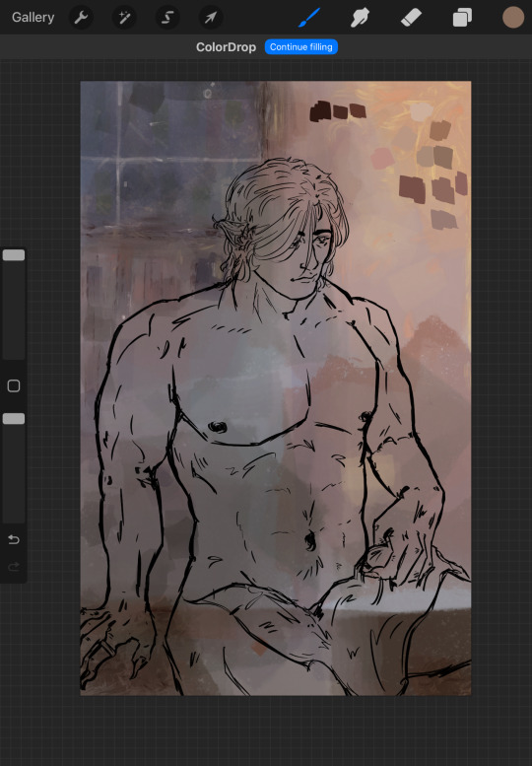
Task: Undo the last action
Action: 14,539
